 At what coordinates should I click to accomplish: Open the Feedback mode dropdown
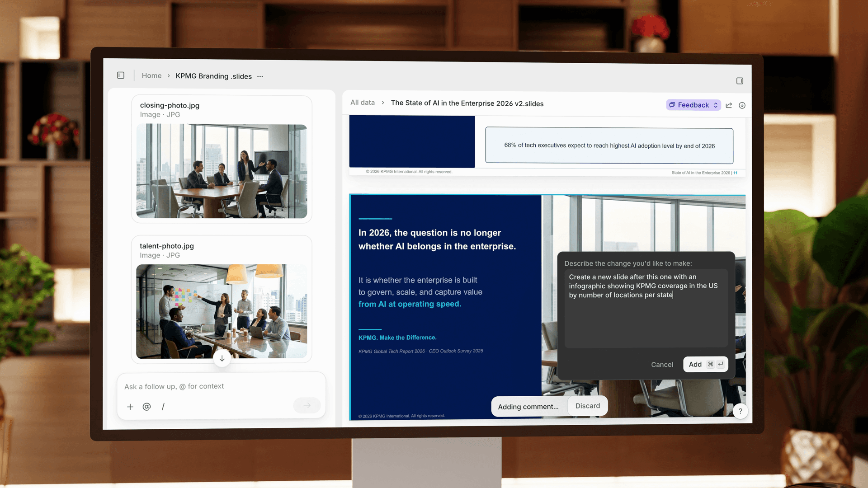(x=693, y=105)
